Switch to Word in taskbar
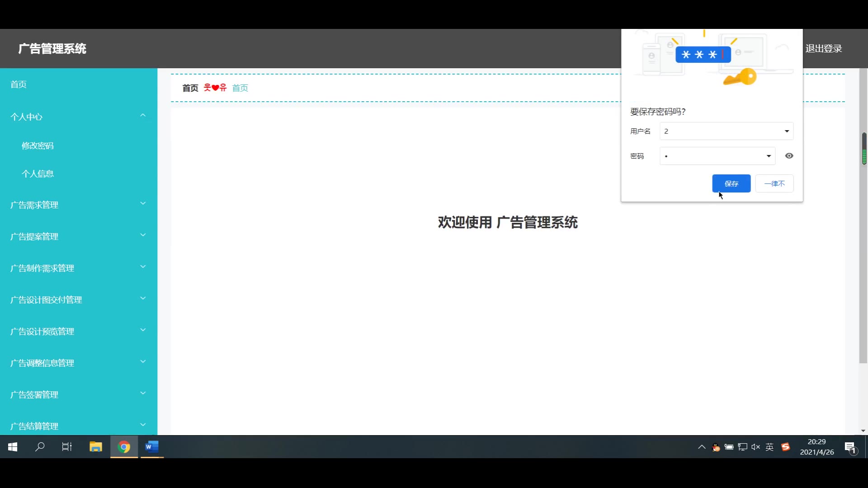The height and width of the screenshot is (488, 868). point(152,447)
